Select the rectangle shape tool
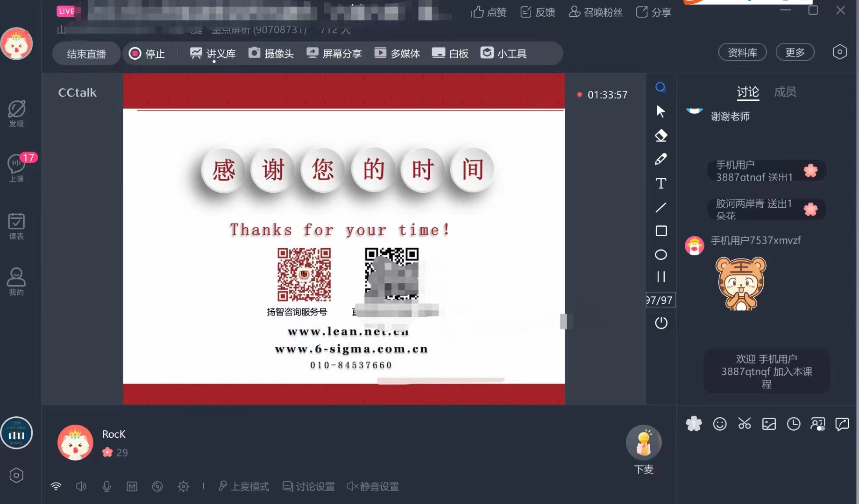 click(660, 231)
